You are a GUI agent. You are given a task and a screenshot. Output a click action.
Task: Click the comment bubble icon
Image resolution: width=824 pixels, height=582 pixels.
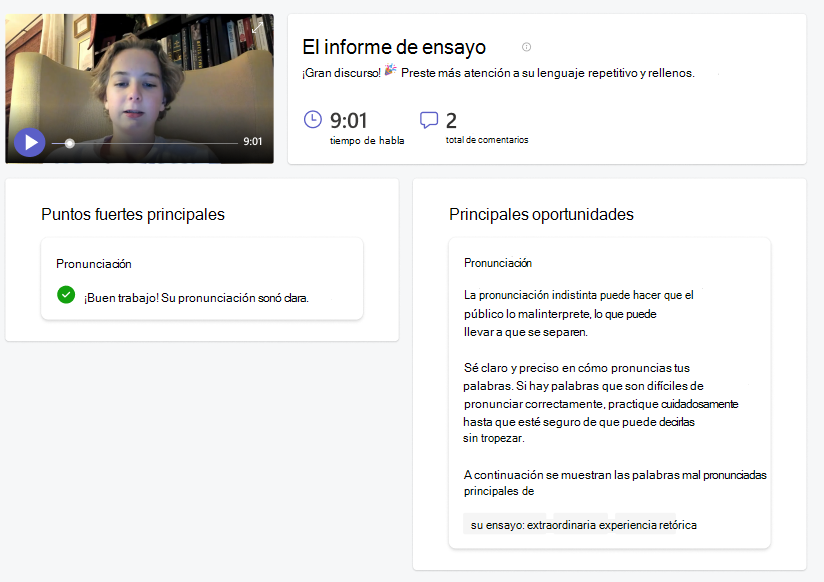point(429,120)
